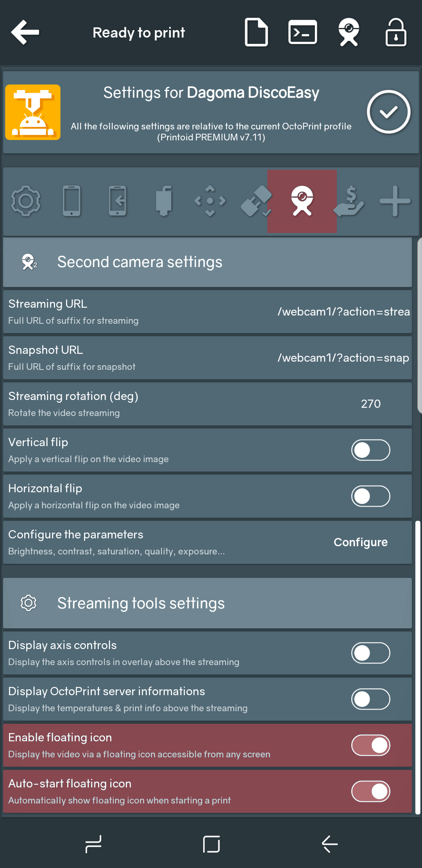Tap the Second camera settings header icon

(29, 262)
